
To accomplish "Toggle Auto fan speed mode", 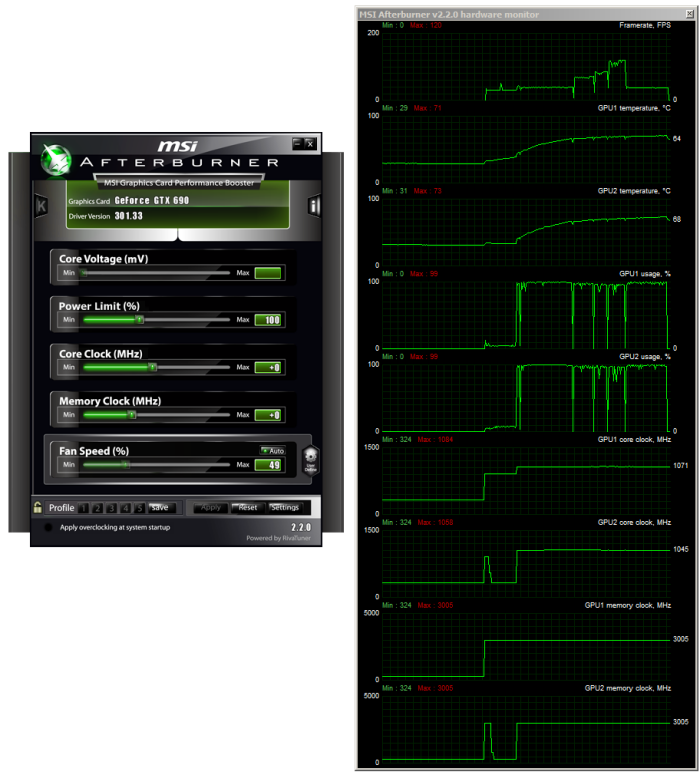I will click(273, 451).
